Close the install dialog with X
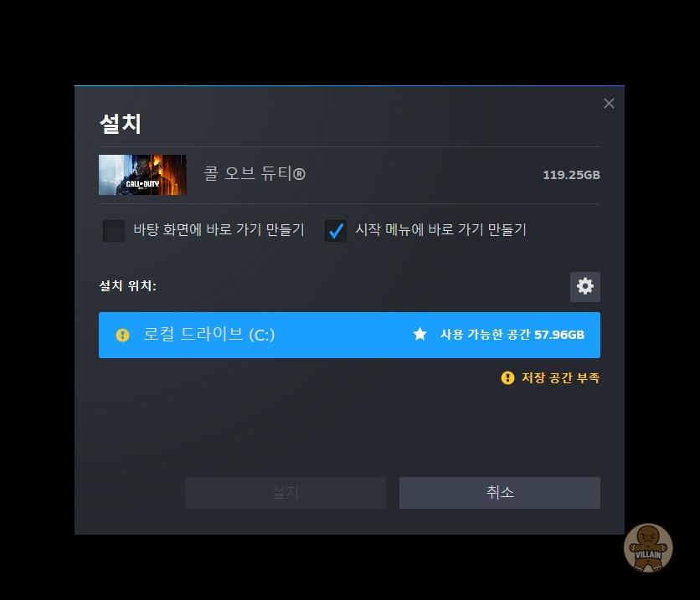Viewport: 700px width, 600px height. [609, 104]
